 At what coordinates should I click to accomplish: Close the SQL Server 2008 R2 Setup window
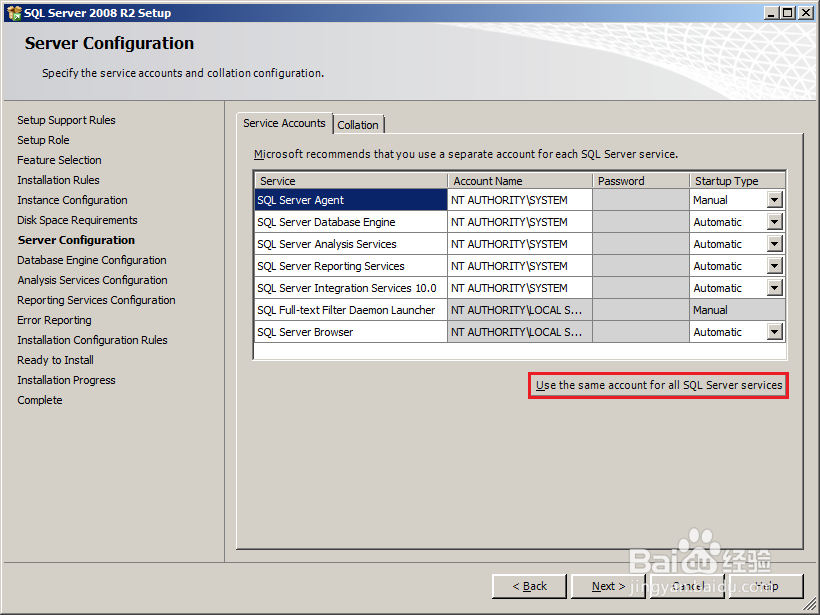[x=806, y=13]
